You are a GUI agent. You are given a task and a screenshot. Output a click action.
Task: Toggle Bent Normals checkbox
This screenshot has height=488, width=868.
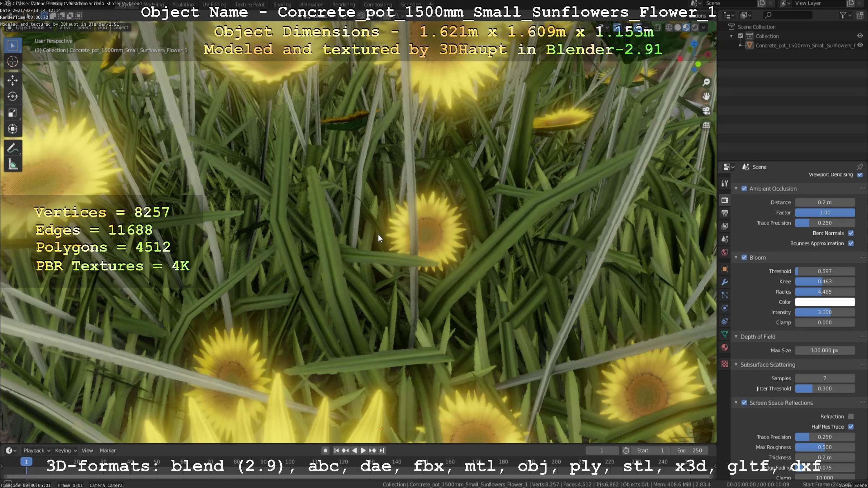point(851,233)
